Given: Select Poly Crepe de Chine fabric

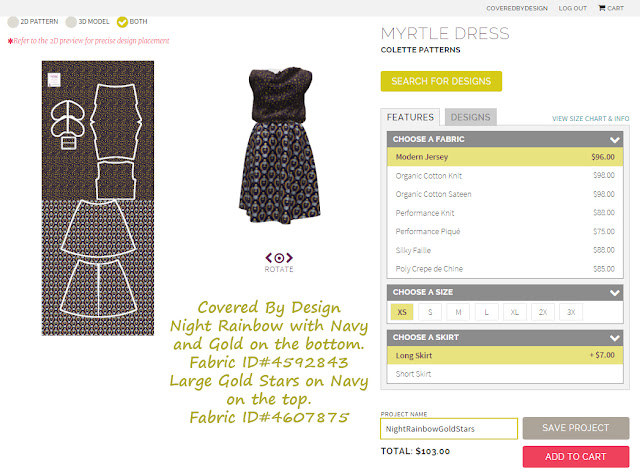Looking at the screenshot, I should coord(505,269).
